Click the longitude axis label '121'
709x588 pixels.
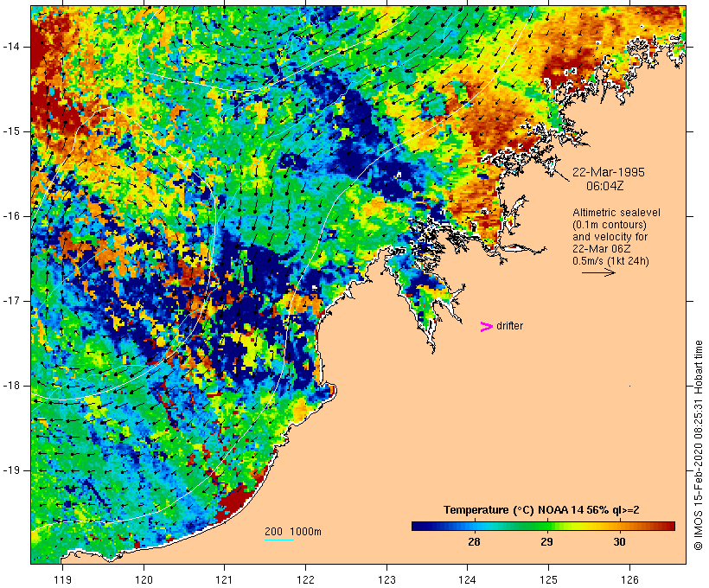click(224, 579)
